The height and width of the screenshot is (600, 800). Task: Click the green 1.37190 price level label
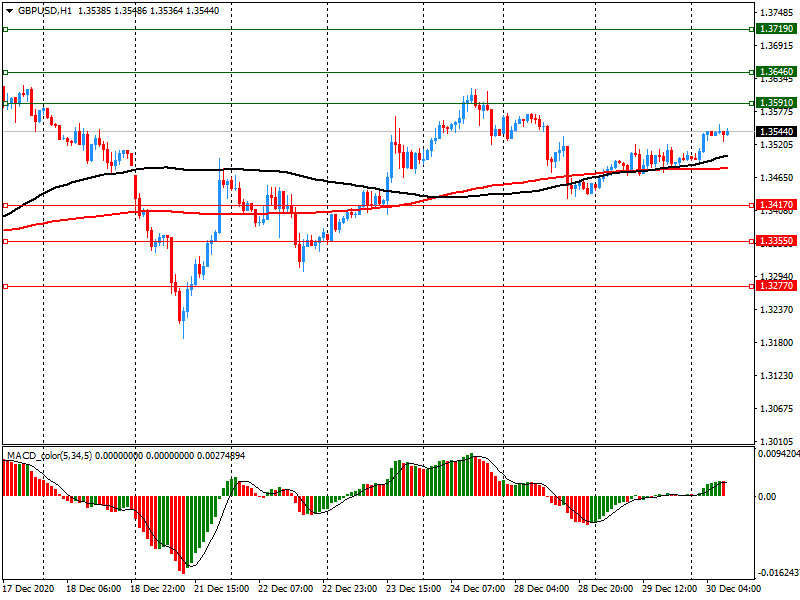776,30
